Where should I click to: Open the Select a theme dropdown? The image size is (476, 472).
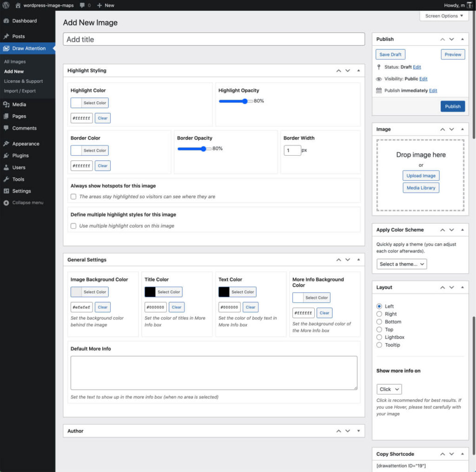pos(401,264)
